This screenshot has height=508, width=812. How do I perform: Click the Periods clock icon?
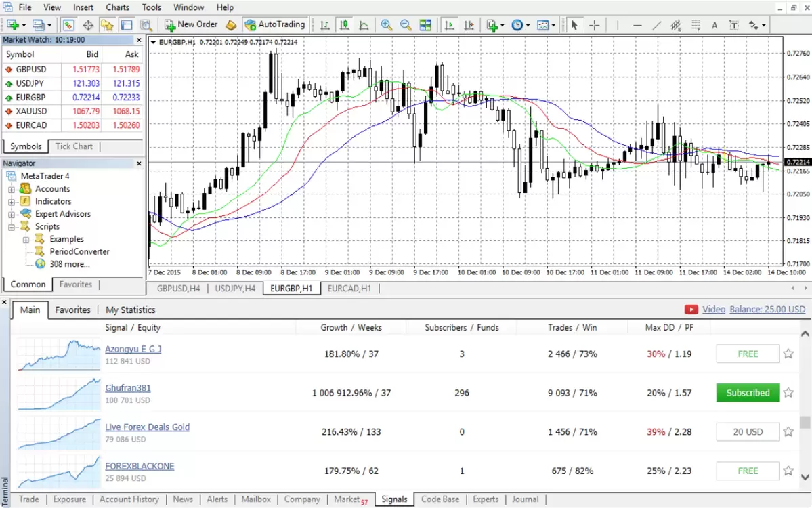(x=517, y=25)
